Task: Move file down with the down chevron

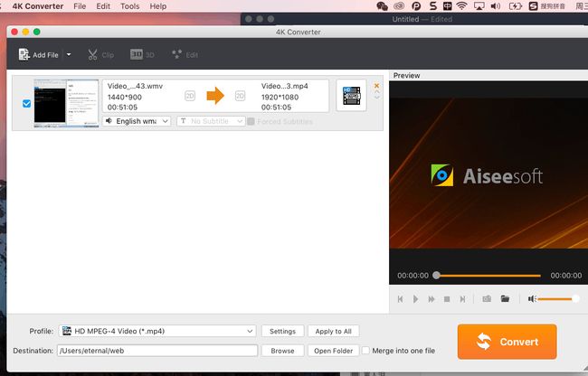Action: pyautogui.click(x=377, y=98)
